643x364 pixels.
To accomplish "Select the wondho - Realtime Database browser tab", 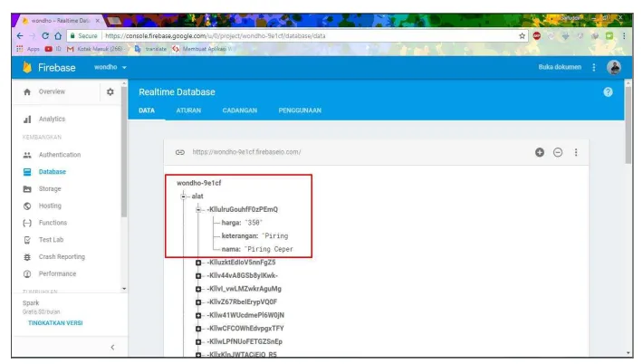I will [61, 21].
